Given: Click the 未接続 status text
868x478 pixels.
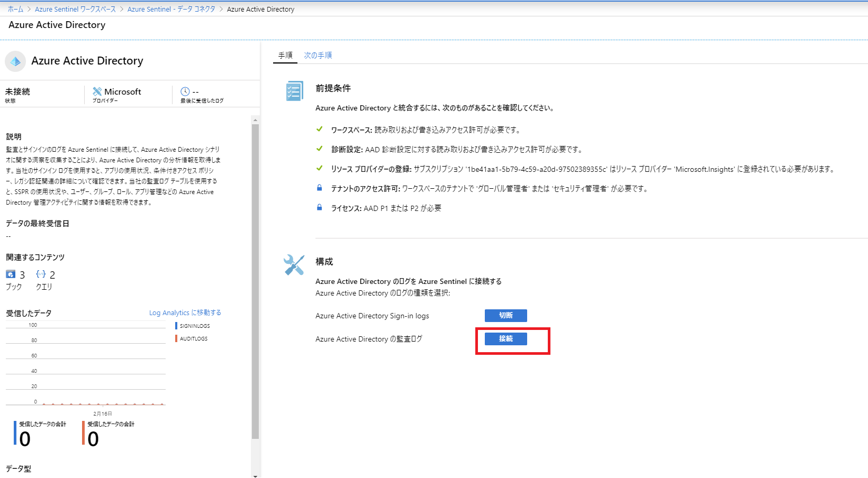Looking at the screenshot, I should pos(17,91).
